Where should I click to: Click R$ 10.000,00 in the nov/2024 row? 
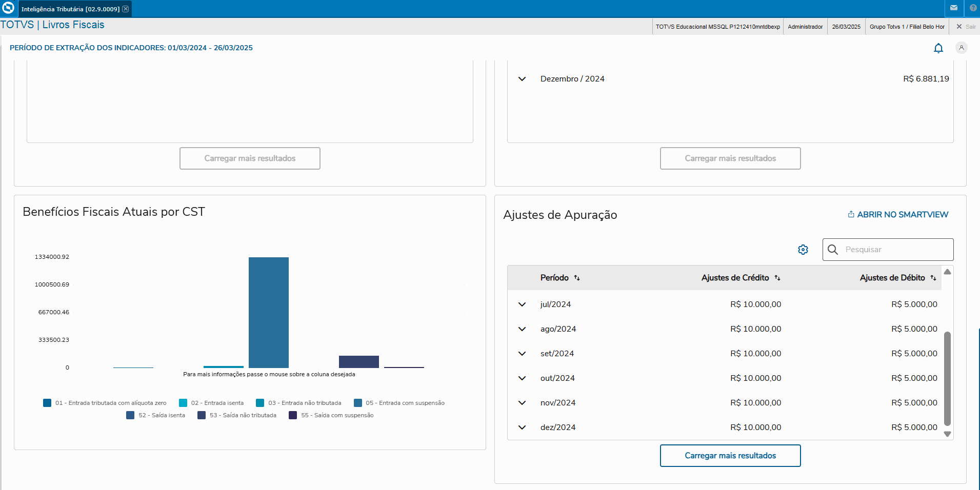pyautogui.click(x=756, y=403)
